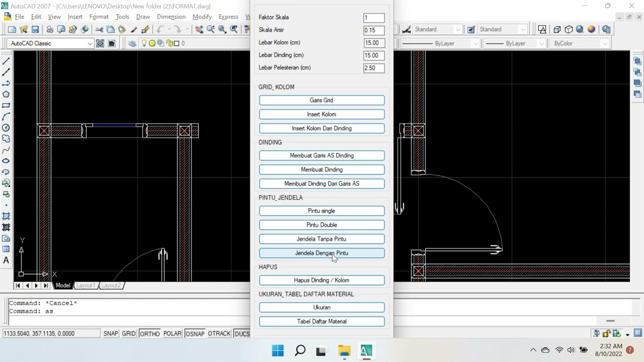This screenshot has height=362, width=644.
Task: Click the Zoom Realtime magnifier icon
Action: point(210,30)
